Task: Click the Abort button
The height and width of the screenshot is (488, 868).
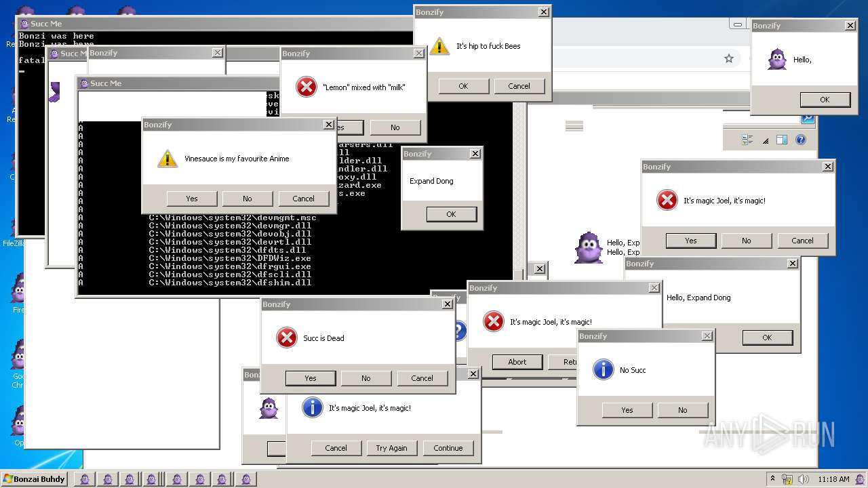Action: [x=517, y=362]
